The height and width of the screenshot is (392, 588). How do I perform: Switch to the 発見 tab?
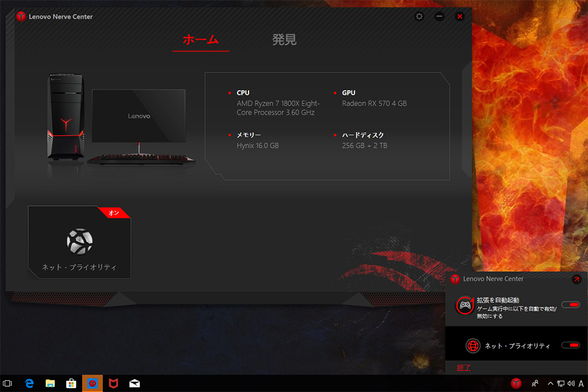[284, 40]
